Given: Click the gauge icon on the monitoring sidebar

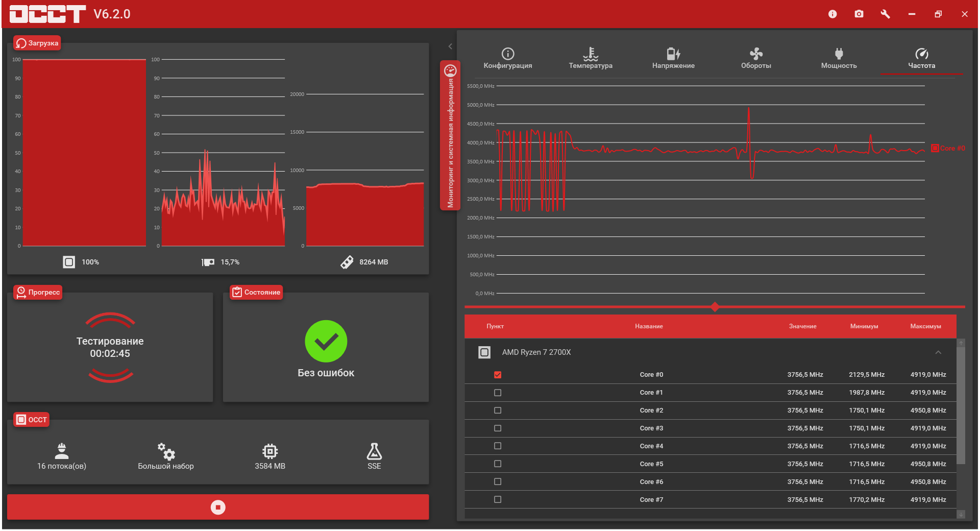Looking at the screenshot, I should 450,70.
